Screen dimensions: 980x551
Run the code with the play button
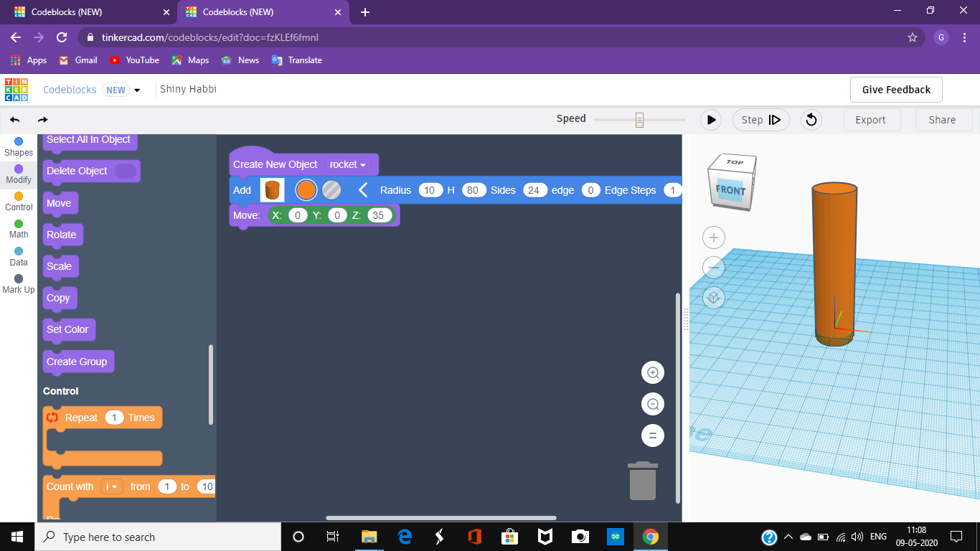(710, 120)
